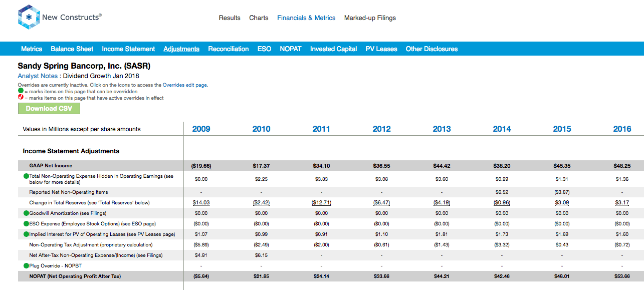The width and height of the screenshot is (644, 290).
Task: Click Net After-Tax Non-Operating value $6.15
Action: 261,255
